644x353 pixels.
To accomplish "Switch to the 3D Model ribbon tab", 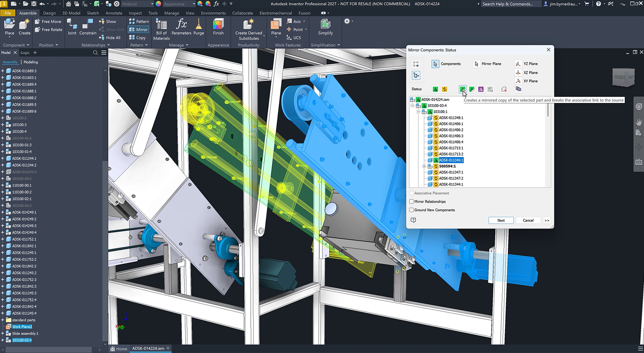I will tap(71, 13).
